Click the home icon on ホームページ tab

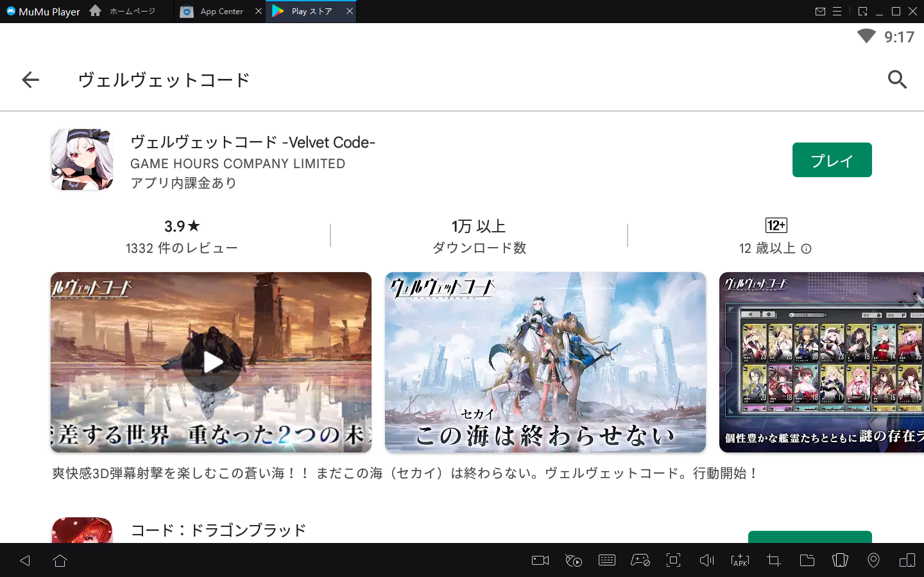(x=96, y=11)
